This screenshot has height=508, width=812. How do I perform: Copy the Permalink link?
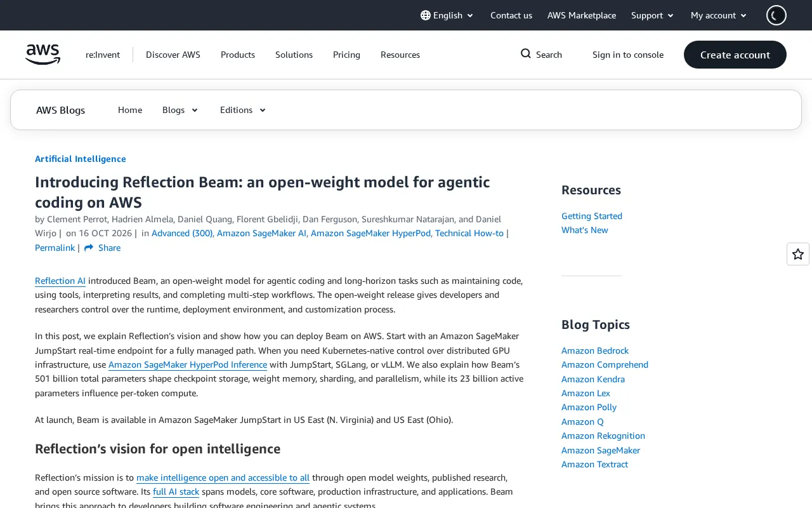[x=55, y=248]
